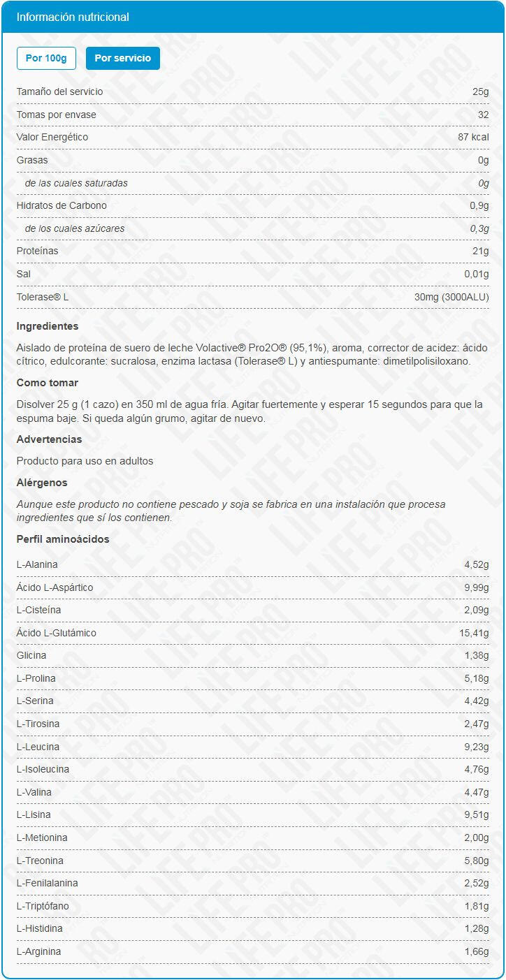
Task: Click the Ácido L-Glutámico label
Action: [x=57, y=633]
